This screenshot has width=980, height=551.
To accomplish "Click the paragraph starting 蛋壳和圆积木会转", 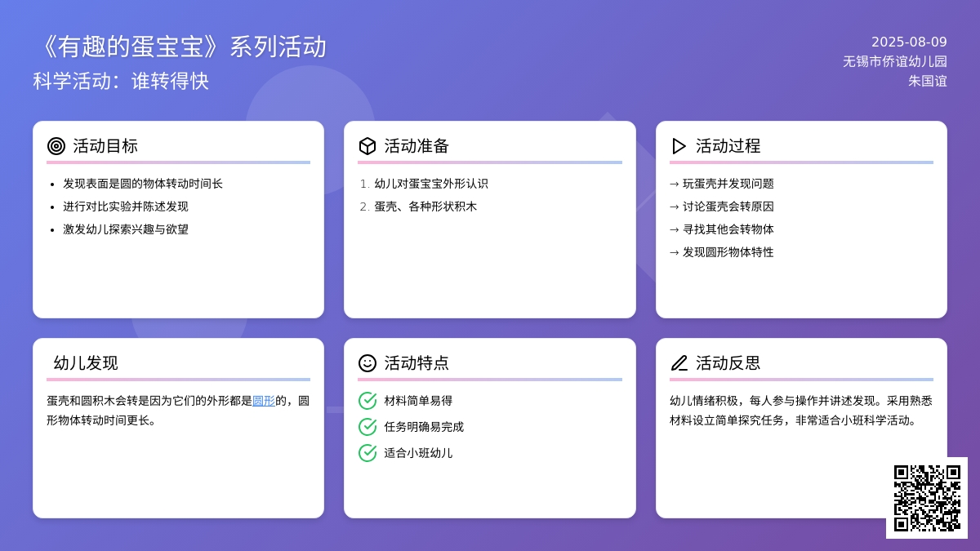I will pyautogui.click(x=178, y=411).
